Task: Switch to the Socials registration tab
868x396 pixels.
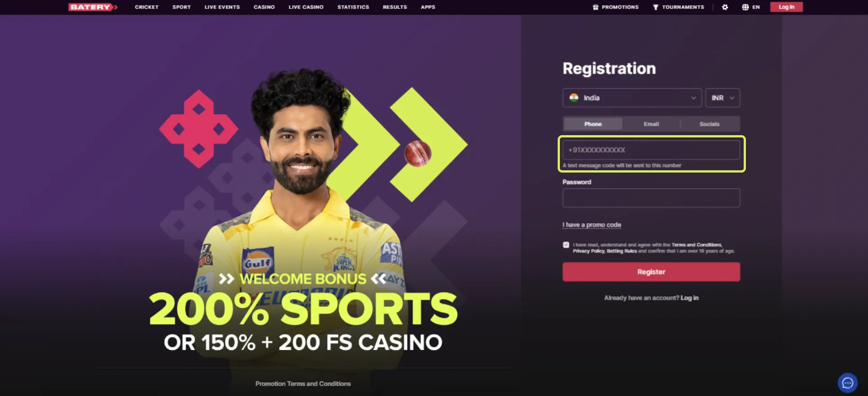Action: tap(709, 124)
